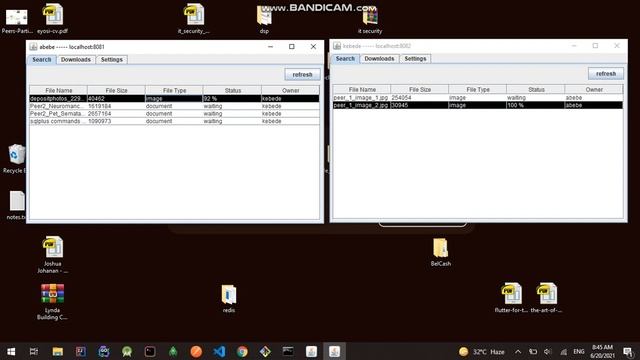The width and height of the screenshot is (640, 360).
Task: Click the 92 % status cell
Action: pos(232,98)
